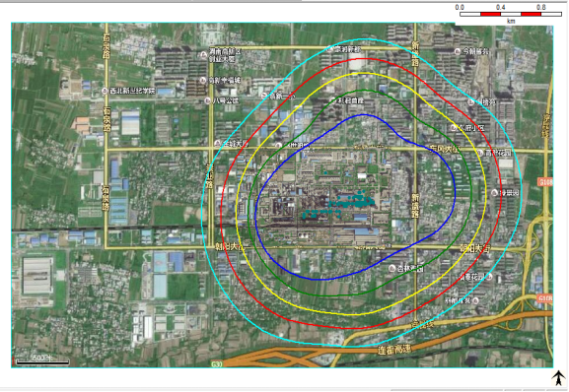Viewport: 569px width, 392px height.
Task: Click the 连霍高速 expressway label
Action: pos(394,350)
